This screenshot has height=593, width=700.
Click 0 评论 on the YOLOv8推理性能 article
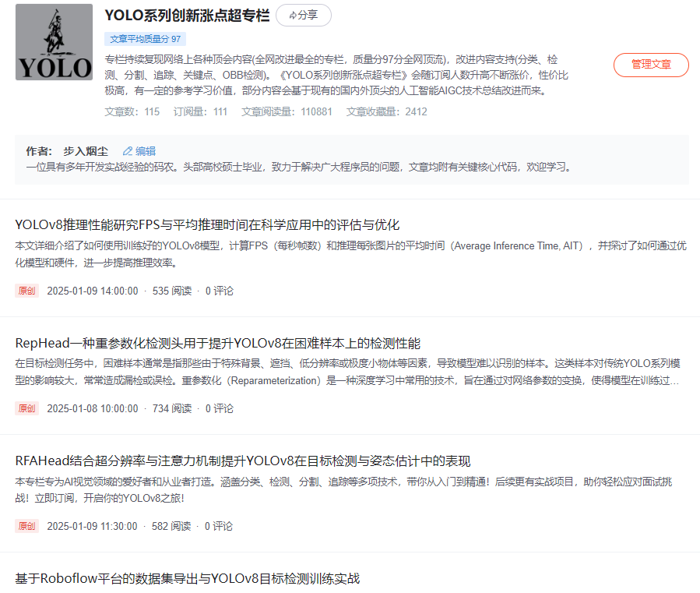(x=220, y=291)
